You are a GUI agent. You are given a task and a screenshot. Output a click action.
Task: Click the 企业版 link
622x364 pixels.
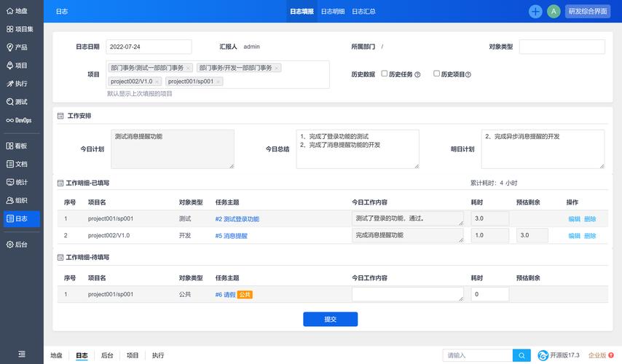[x=597, y=355]
